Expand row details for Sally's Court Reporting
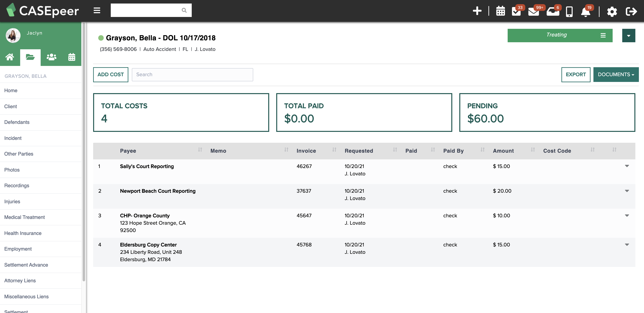Screen dimensions: 644x313 (x=627, y=166)
